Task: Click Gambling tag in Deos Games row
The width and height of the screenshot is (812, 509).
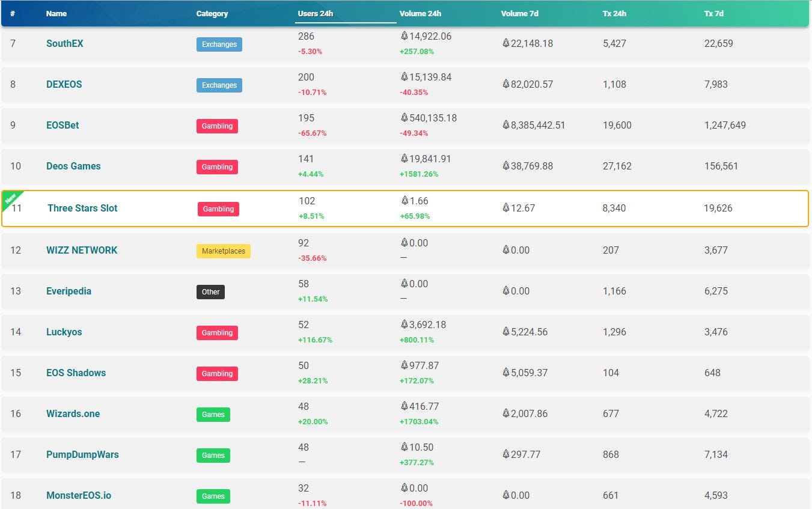Action: (x=217, y=167)
